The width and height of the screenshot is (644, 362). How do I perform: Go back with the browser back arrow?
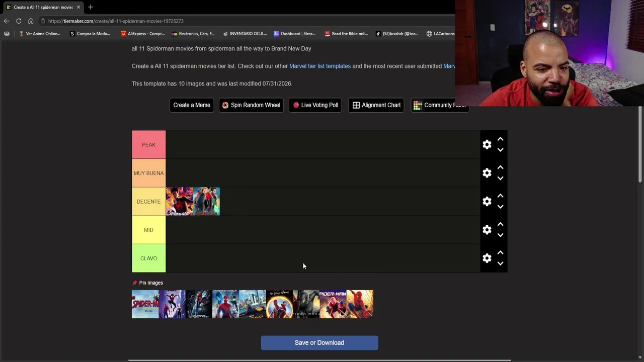pos(6,21)
